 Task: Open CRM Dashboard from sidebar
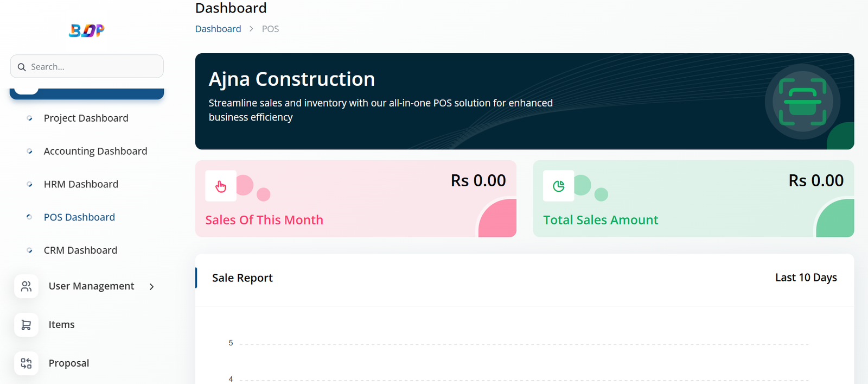pos(80,250)
